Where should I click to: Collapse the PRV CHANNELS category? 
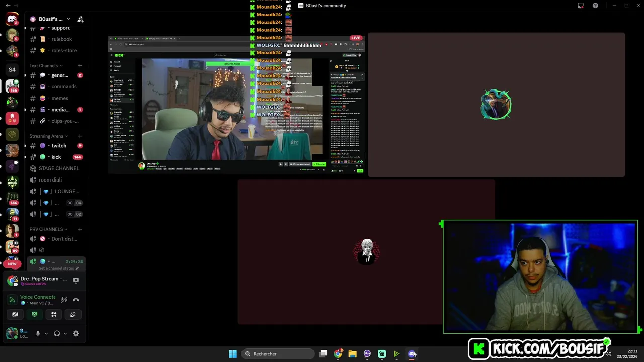pyautogui.click(x=48, y=229)
